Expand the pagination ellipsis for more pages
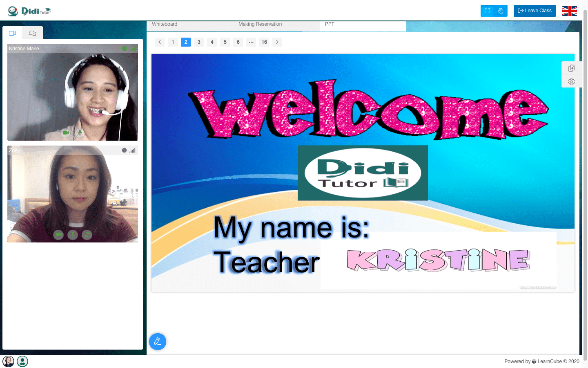The image size is (588, 368). click(251, 42)
